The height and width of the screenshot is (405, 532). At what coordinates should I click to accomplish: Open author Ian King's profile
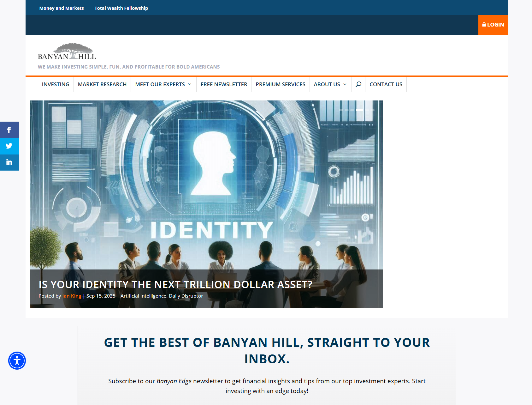72,296
